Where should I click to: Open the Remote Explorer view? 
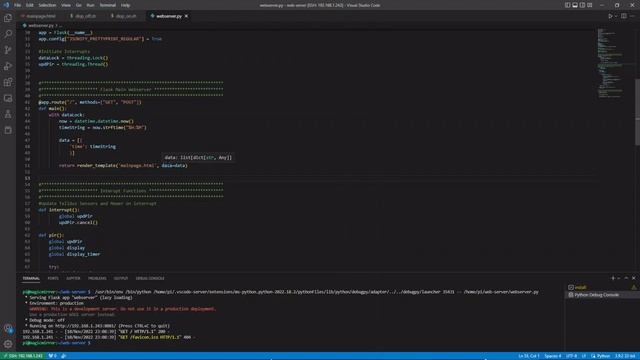coord(8,98)
